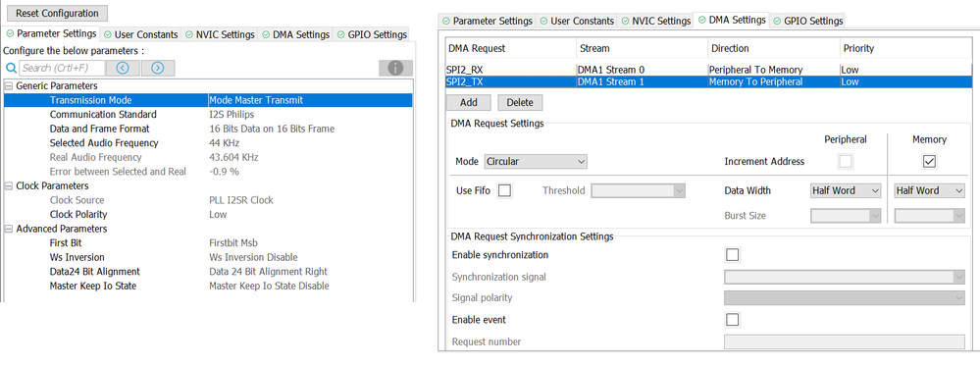Viewport: 980px width, 366px height.
Task: Click the previous search result arrow icon
Action: point(123,68)
